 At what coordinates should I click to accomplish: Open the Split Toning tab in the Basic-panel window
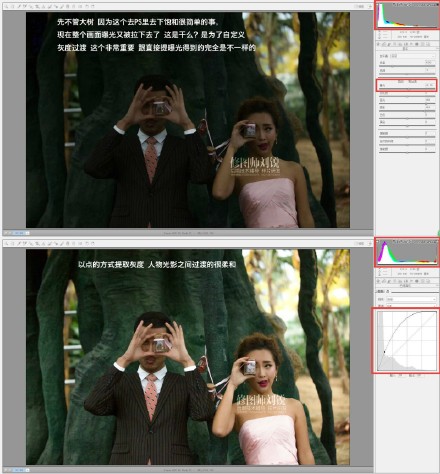tap(400, 44)
